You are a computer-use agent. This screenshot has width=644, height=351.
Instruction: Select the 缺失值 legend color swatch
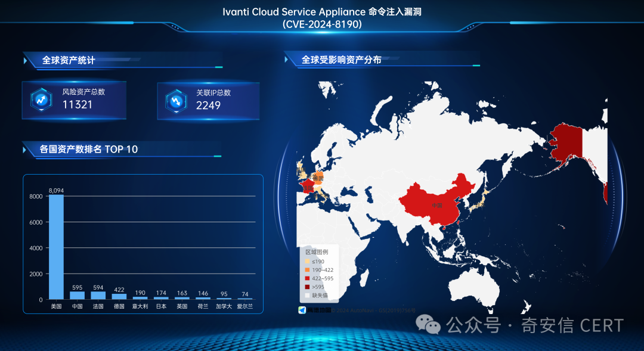point(307,295)
